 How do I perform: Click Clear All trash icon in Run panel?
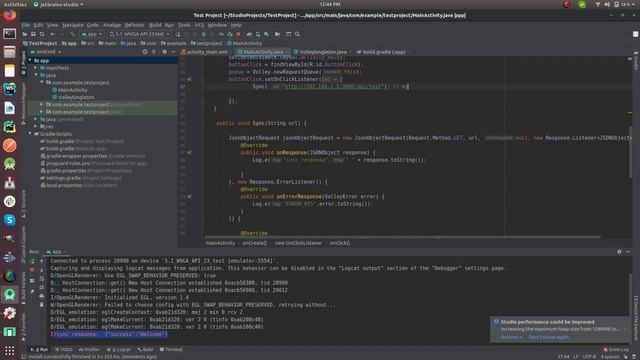click(x=42, y=304)
